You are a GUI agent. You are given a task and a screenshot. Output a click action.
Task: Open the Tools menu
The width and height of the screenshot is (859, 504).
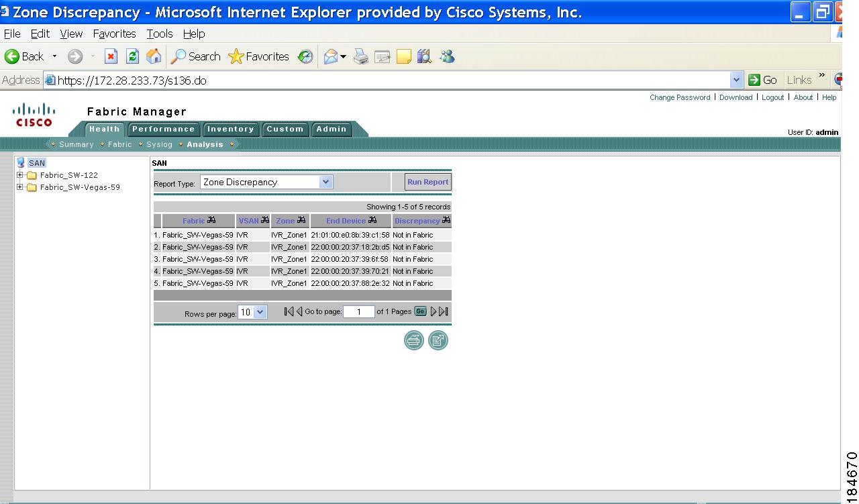pyautogui.click(x=160, y=34)
